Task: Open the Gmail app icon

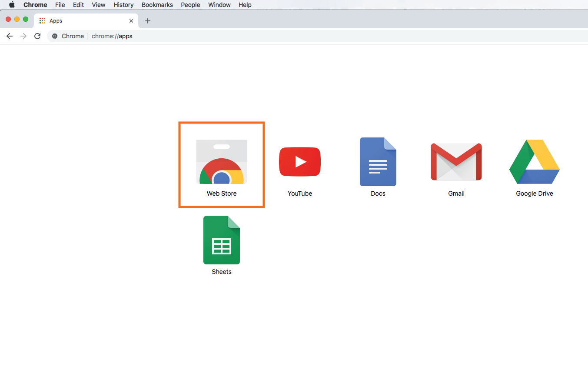Action: (x=456, y=162)
